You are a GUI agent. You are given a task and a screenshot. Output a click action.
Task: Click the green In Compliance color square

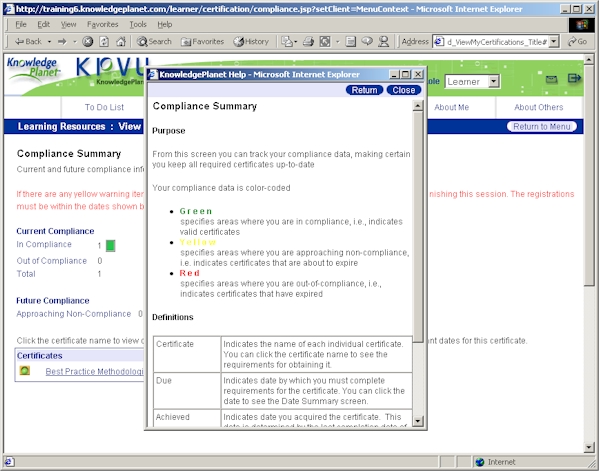[x=110, y=245]
